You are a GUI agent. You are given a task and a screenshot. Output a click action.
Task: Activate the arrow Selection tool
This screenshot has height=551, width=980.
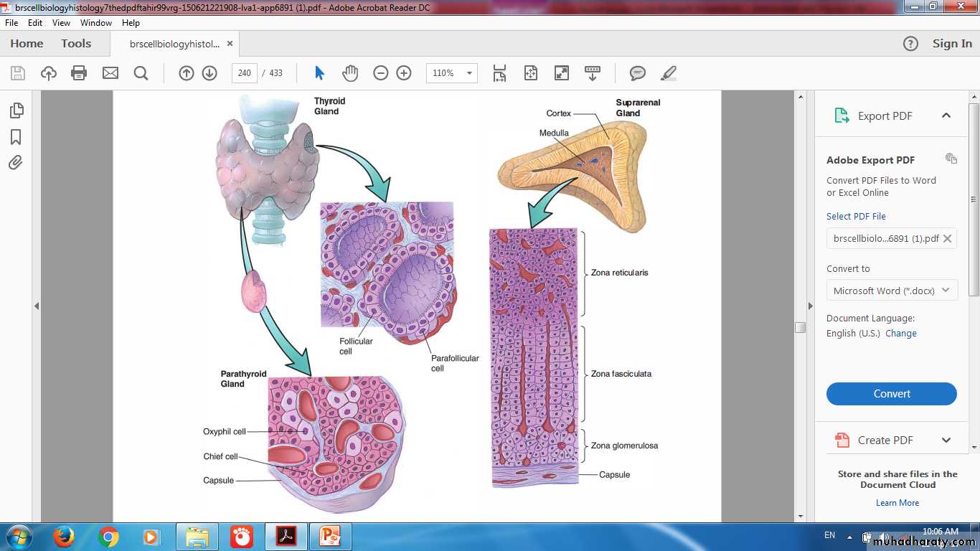(x=319, y=73)
